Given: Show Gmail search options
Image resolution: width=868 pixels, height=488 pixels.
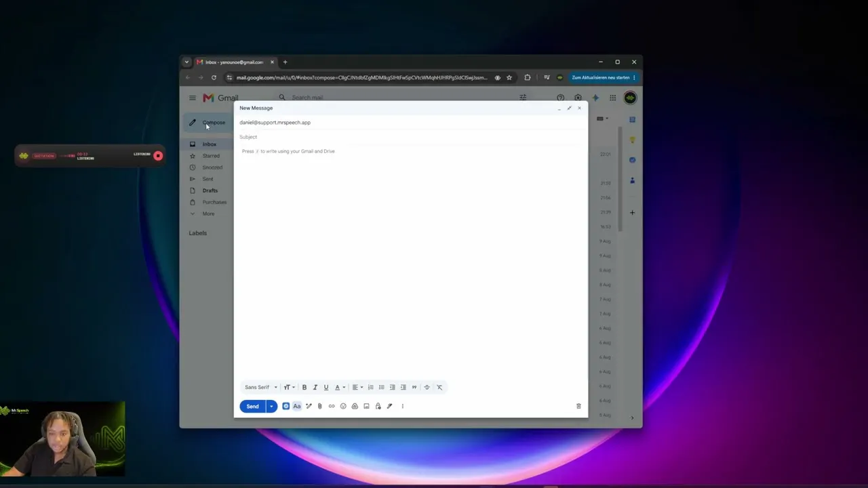Looking at the screenshot, I should [523, 98].
